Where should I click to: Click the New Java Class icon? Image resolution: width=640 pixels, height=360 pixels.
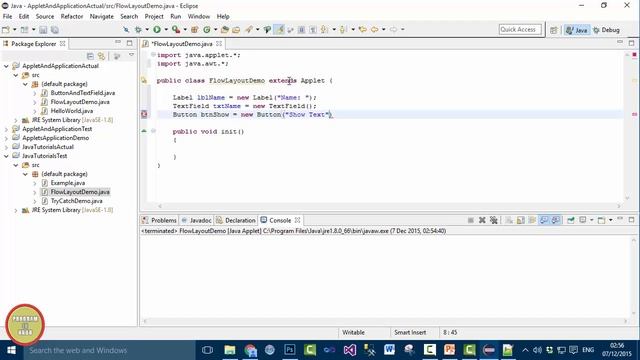(207, 29)
